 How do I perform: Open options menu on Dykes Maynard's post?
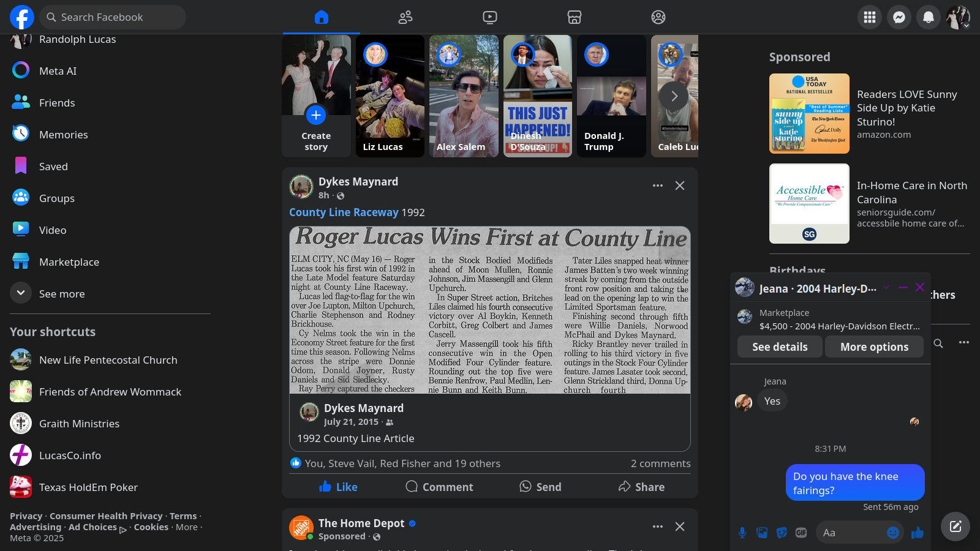pyautogui.click(x=657, y=186)
